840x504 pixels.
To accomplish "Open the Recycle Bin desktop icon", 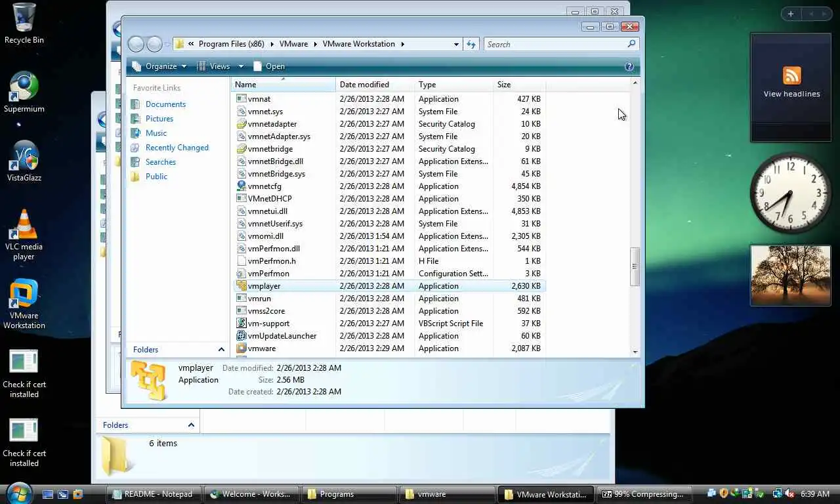I will 24,24.
